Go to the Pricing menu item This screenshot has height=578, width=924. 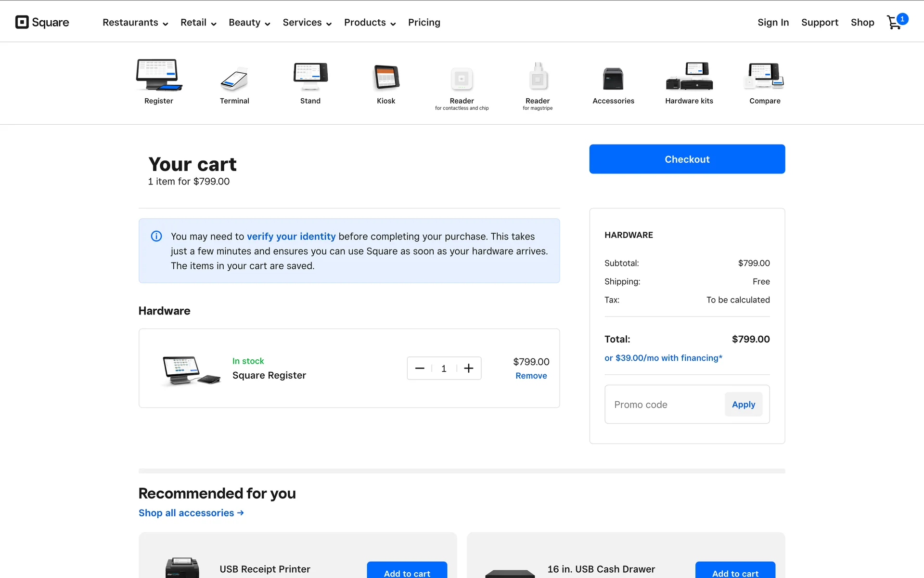point(424,23)
